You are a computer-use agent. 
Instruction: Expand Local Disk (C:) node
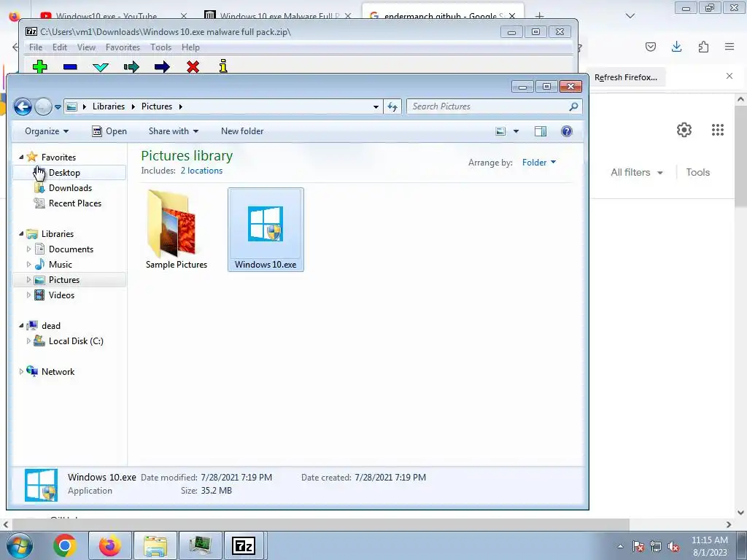coord(28,341)
